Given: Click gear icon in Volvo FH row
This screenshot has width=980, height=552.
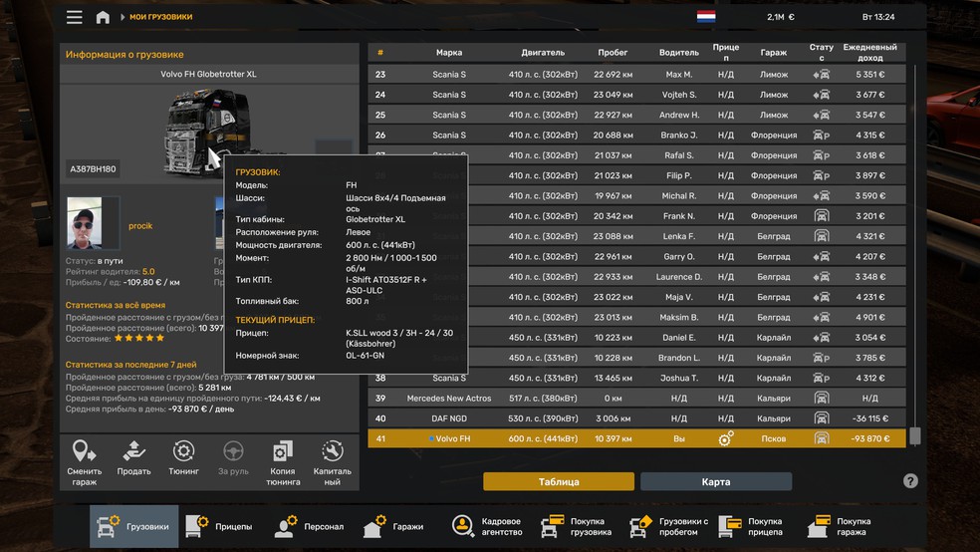Looking at the screenshot, I should click(x=726, y=438).
